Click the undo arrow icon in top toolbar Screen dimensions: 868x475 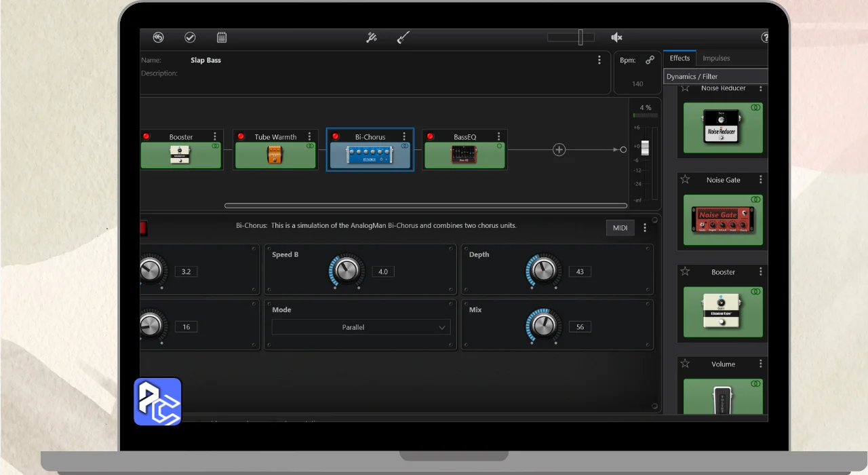coord(158,38)
